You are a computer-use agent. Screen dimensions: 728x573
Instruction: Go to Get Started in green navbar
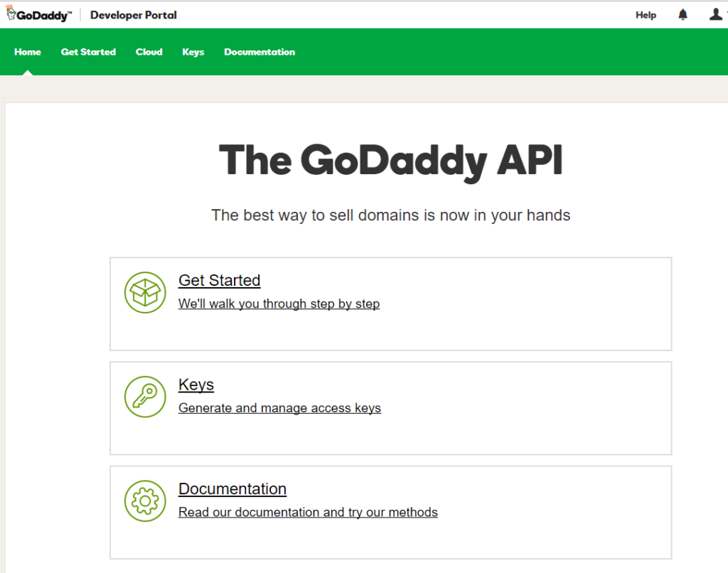point(88,52)
